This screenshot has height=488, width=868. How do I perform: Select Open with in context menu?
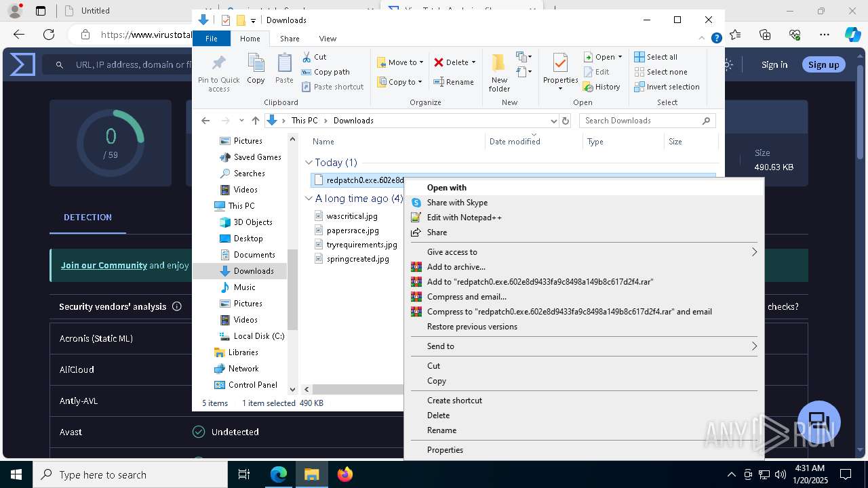tap(583, 188)
